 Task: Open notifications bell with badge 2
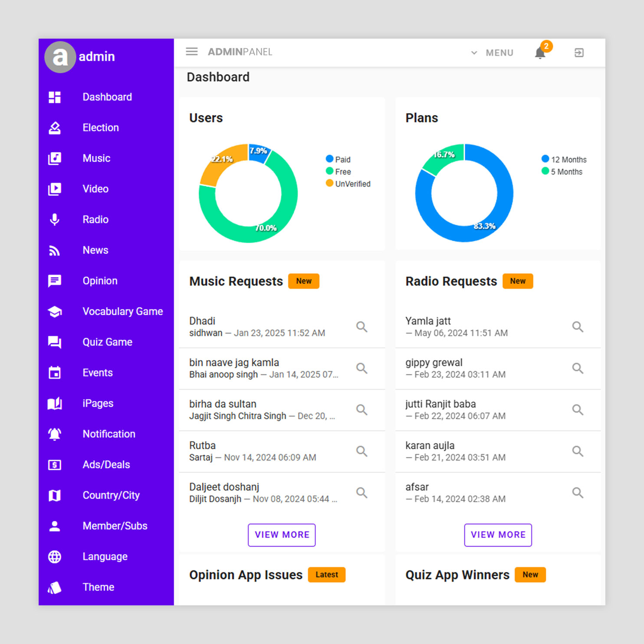click(x=540, y=53)
